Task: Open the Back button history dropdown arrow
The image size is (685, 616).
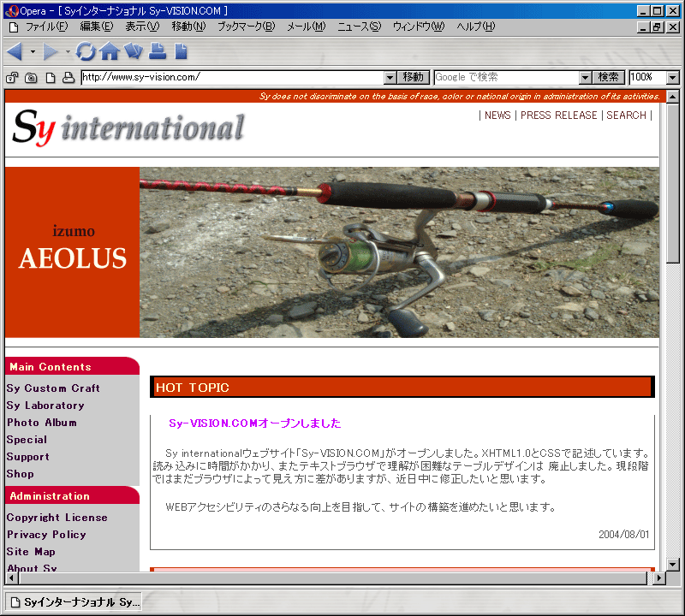Action: (33, 52)
